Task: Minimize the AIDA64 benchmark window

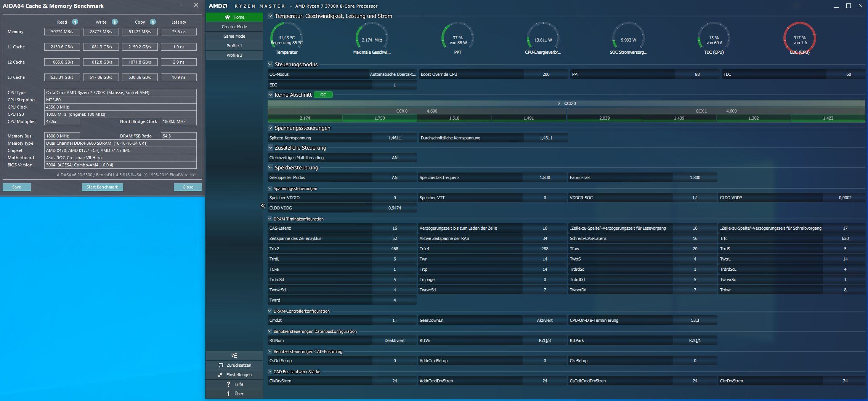Action: coord(179,5)
